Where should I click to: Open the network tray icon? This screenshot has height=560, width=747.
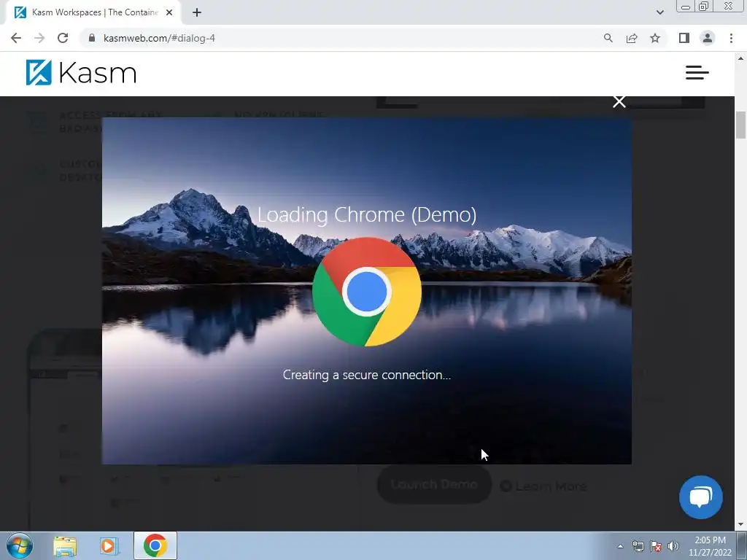(x=638, y=546)
